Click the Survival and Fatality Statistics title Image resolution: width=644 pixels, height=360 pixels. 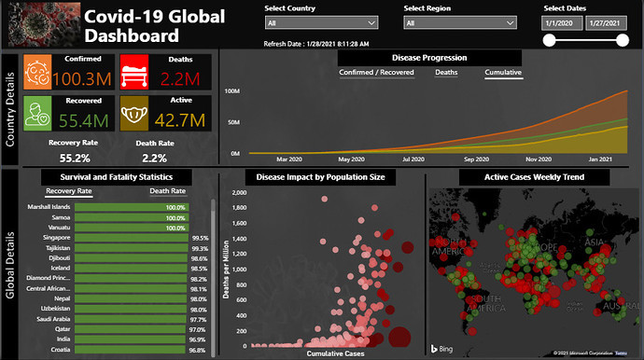coord(117,177)
